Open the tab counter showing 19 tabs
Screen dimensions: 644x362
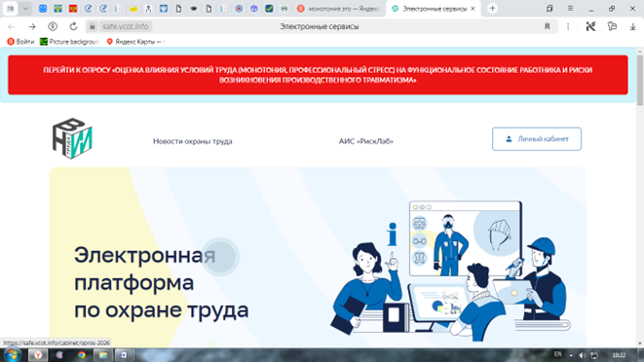(x=11, y=8)
